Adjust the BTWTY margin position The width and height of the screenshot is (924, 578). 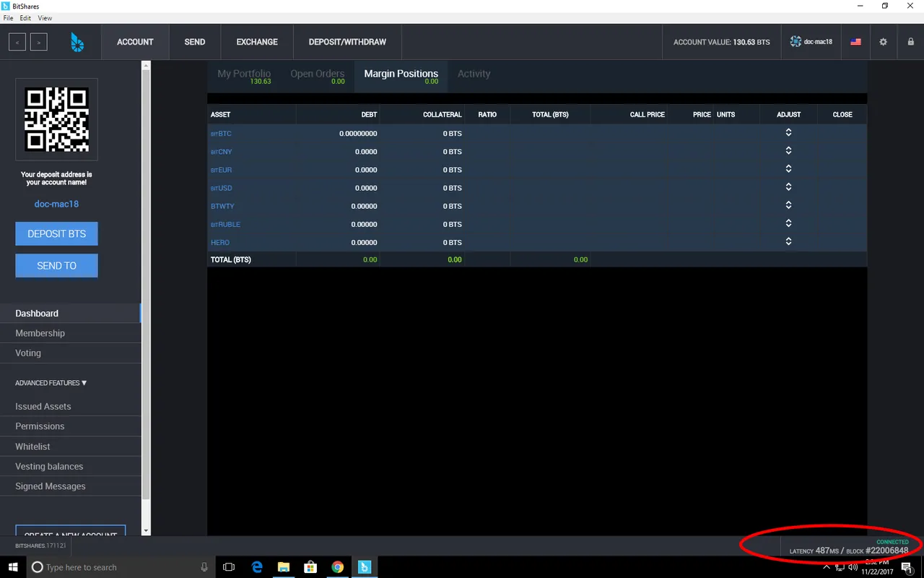coord(788,205)
